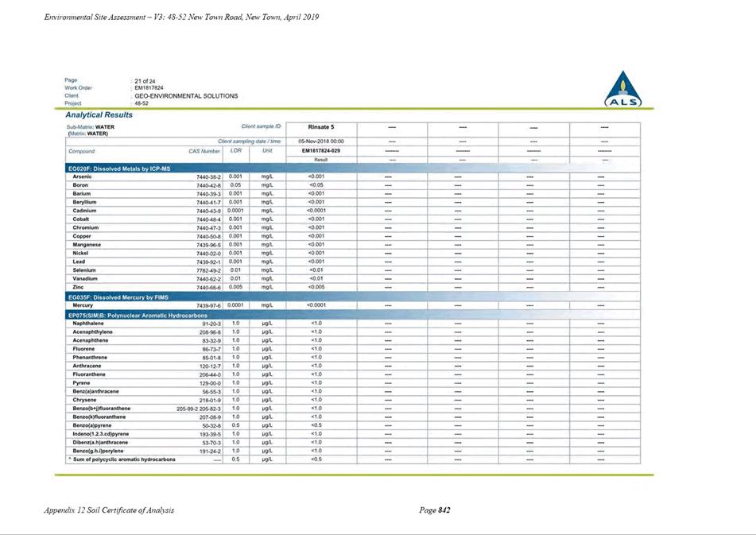Click the ALS logo icon
The image size is (756, 535).
623,89
